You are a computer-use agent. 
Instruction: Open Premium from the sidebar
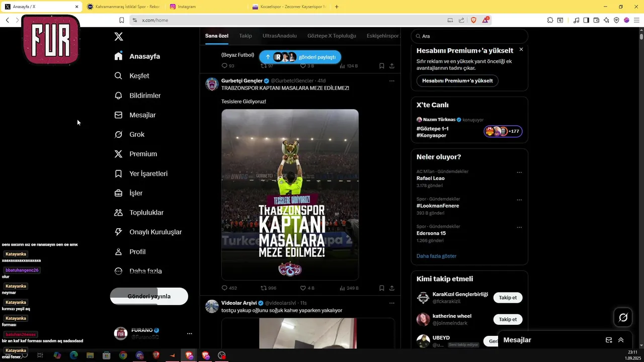click(x=136, y=154)
